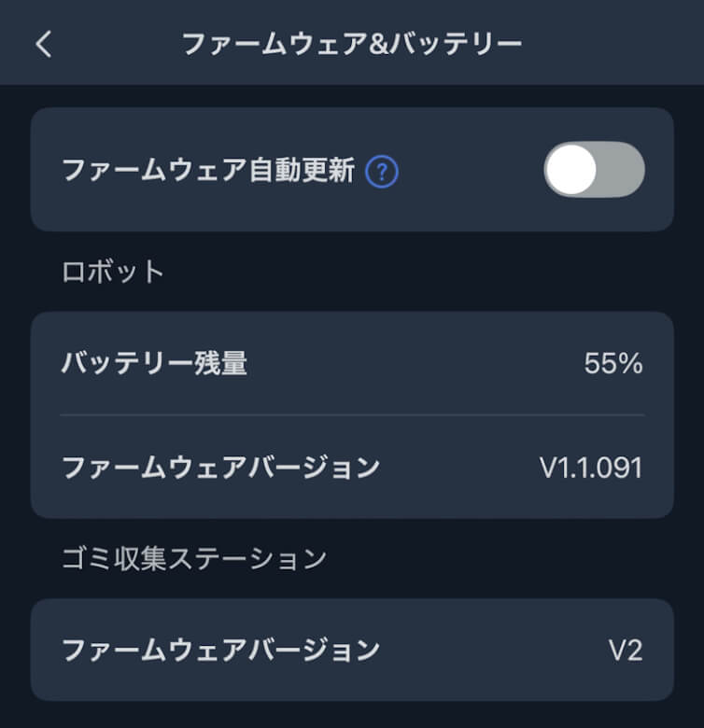Tap the ファームウェア&バッテリー page title
This screenshot has width=704, height=728.
(351, 44)
